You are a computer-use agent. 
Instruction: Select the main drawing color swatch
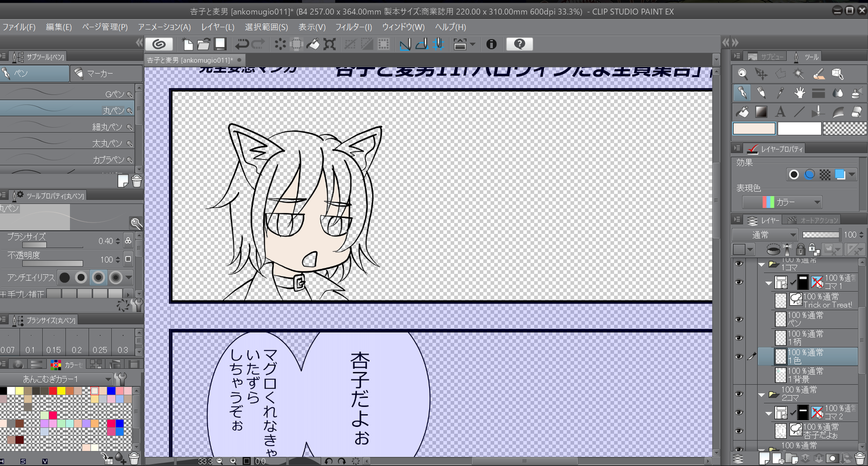point(754,129)
